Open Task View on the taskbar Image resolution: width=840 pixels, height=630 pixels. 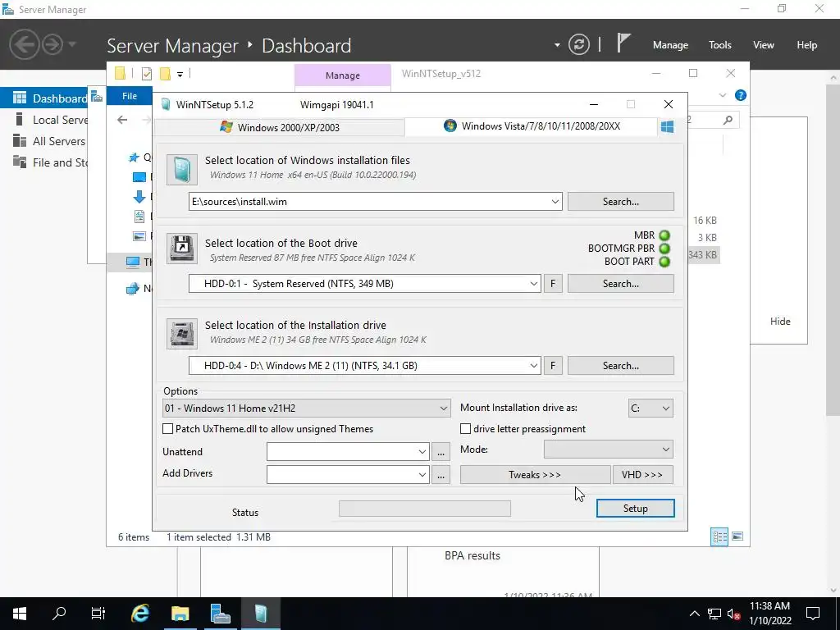pyautogui.click(x=98, y=614)
